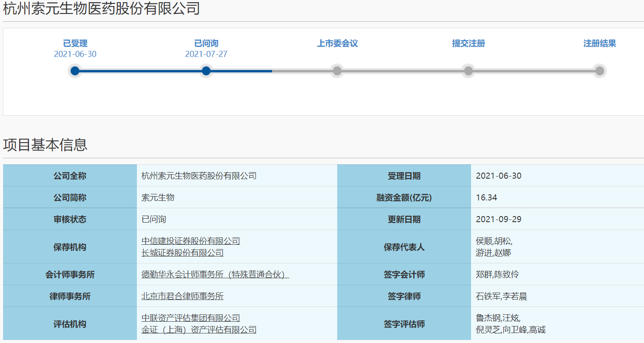Open 中信建投证券股份有限公司 sponsor link

[191, 241]
